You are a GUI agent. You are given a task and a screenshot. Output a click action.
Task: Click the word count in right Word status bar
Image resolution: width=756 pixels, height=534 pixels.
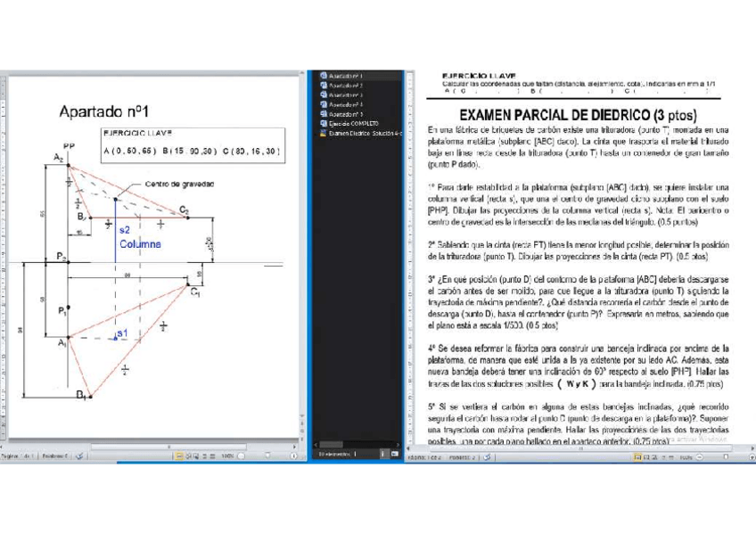[462, 457]
